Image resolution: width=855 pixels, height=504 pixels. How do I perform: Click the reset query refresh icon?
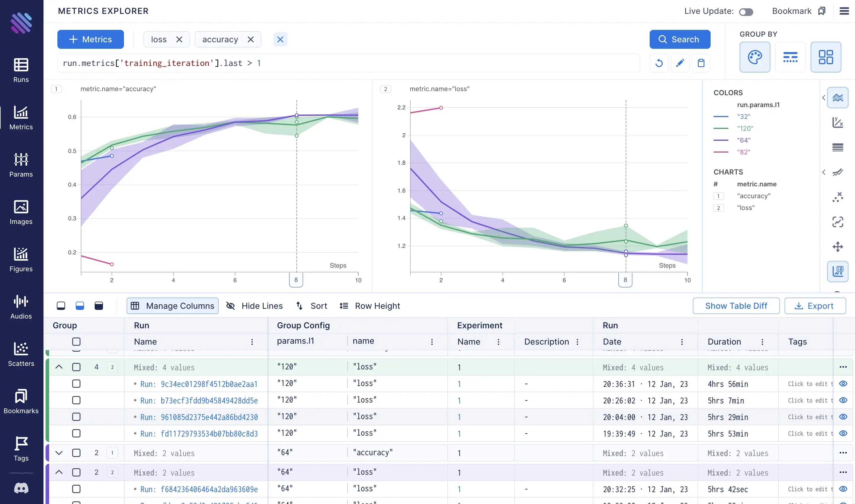[659, 63]
